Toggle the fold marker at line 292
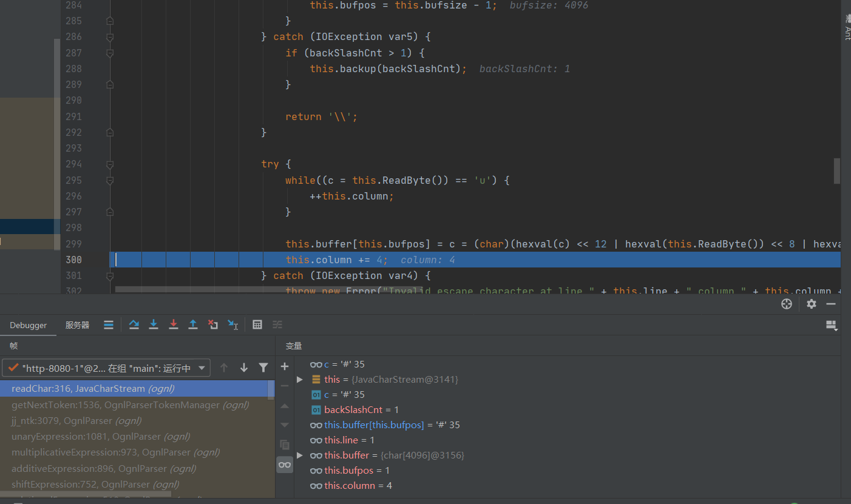Image resolution: width=851 pixels, height=504 pixels. (x=110, y=132)
